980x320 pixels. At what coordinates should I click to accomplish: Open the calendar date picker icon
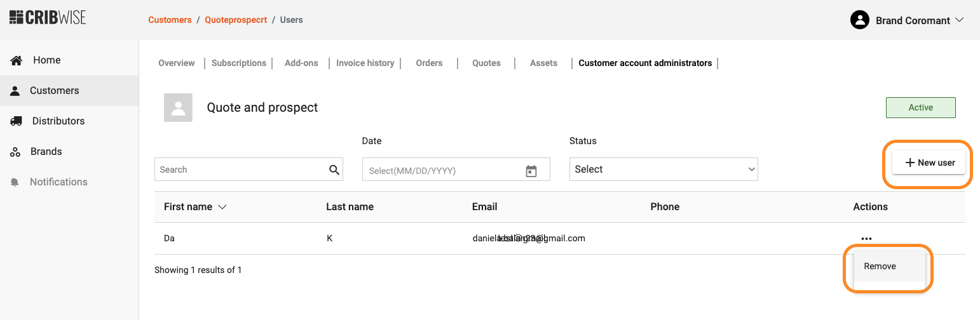[x=531, y=170]
